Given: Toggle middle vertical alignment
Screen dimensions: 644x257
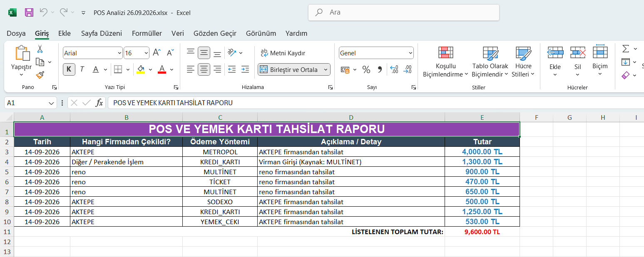Looking at the screenshot, I should [x=204, y=52].
